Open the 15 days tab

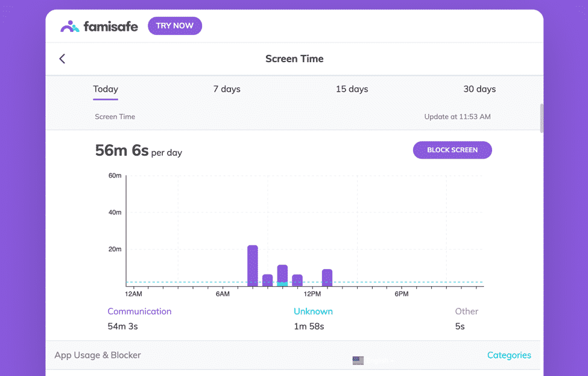point(352,89)
